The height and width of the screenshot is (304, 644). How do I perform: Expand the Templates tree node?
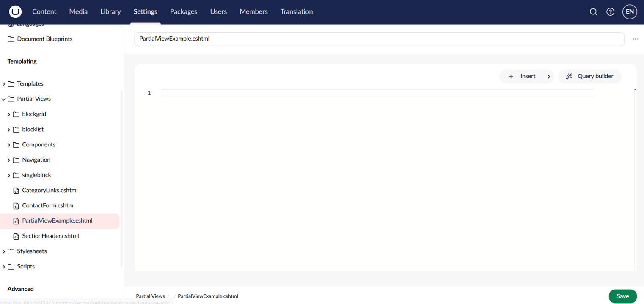4,84
